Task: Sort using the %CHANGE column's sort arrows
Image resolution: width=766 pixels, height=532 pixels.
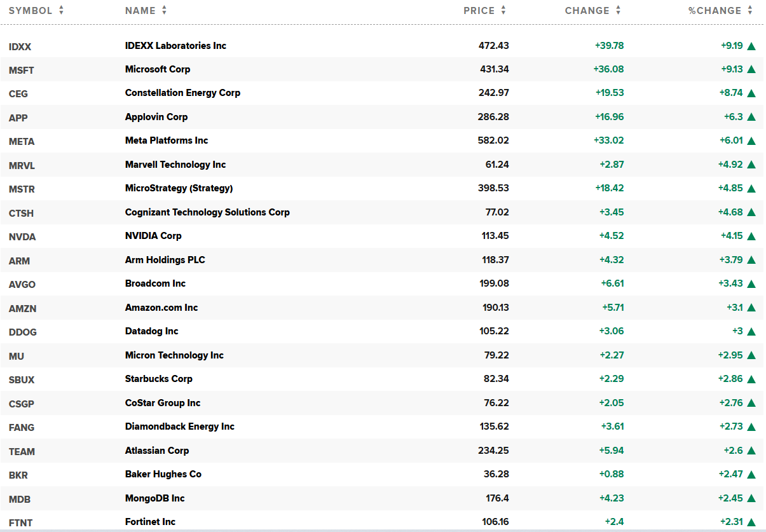Action: pyautogui.click(x=750, y=10)
